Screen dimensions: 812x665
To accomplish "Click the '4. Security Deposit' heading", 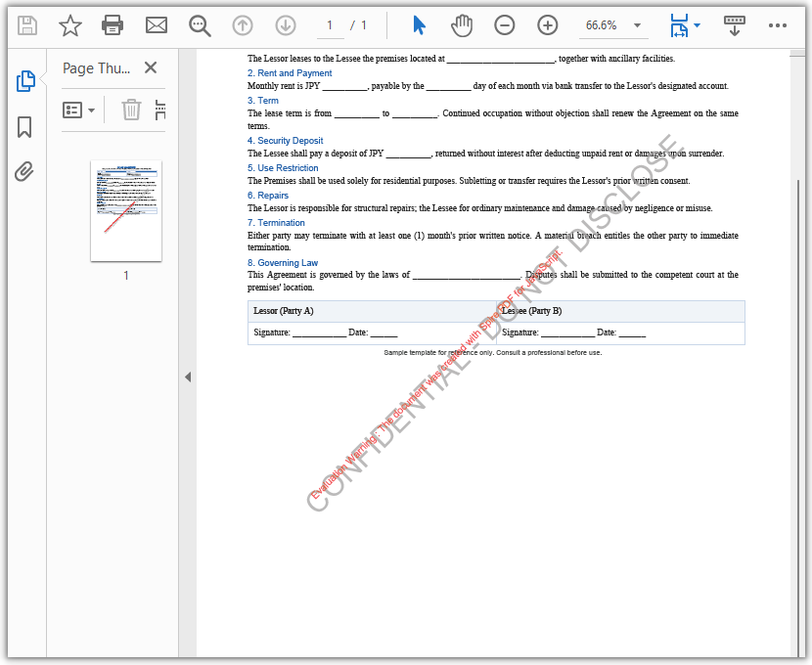I will [x=285, y=140].
